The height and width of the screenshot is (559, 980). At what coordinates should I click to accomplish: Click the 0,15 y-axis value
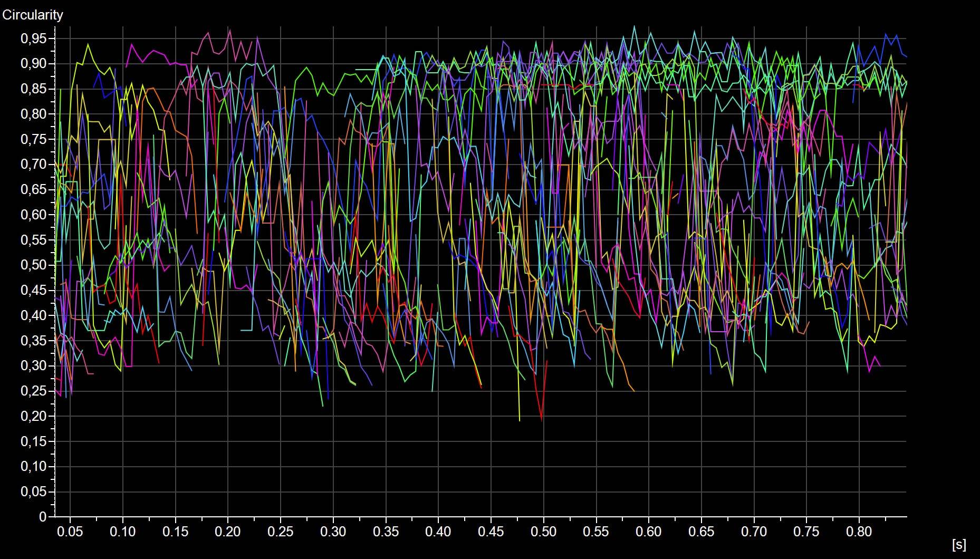point(34,441)
